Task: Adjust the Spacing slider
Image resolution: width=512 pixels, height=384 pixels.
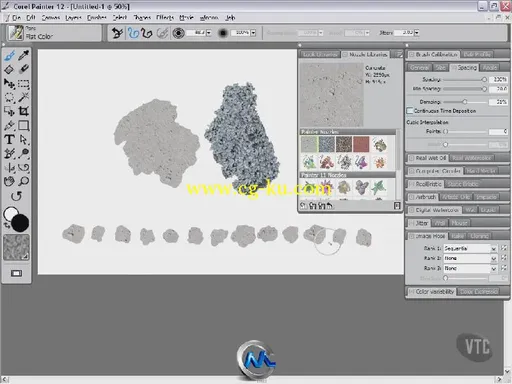Action: 465,79
